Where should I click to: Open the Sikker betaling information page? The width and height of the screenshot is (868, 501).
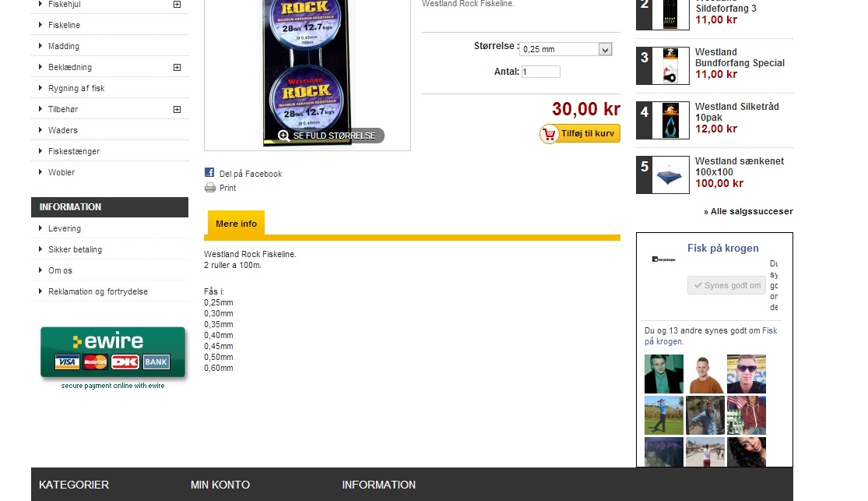click(75, 249)
